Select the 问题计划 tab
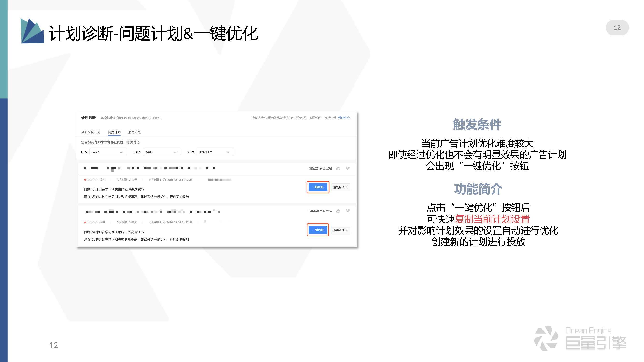The height and width of the screenshot is (362, 644). point(114,132)
